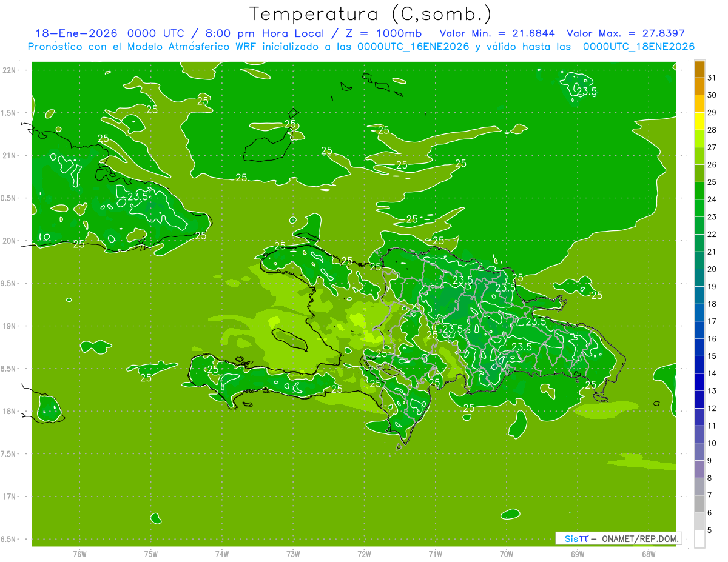Click the '70W' longitude axis label
728x562 pixels.
coord(507,554)
